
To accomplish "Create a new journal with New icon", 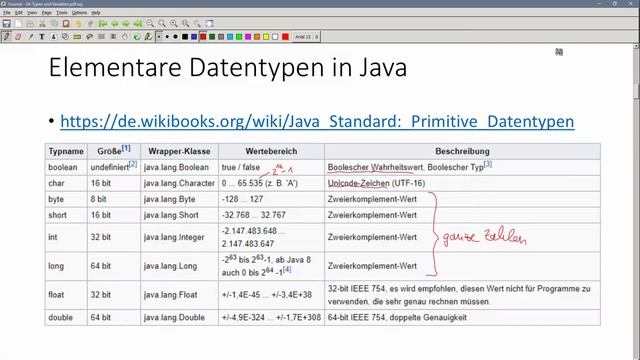I will coord(18,24).
